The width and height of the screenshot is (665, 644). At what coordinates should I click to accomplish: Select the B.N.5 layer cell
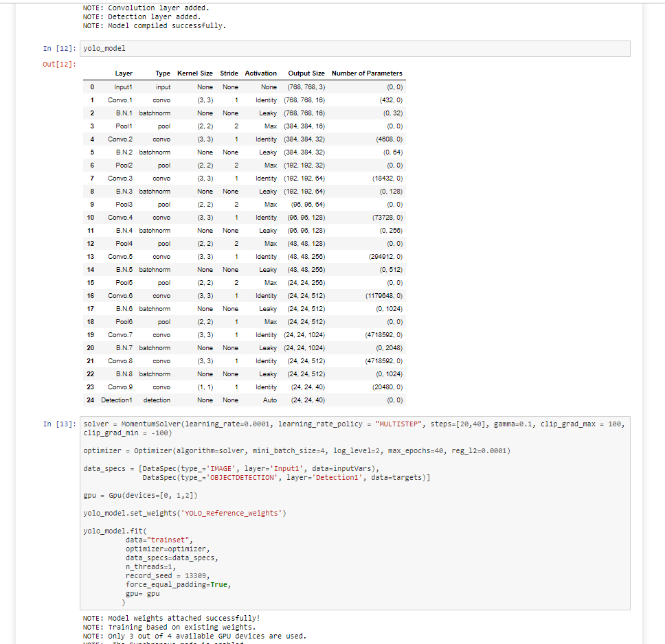(124, 270)
